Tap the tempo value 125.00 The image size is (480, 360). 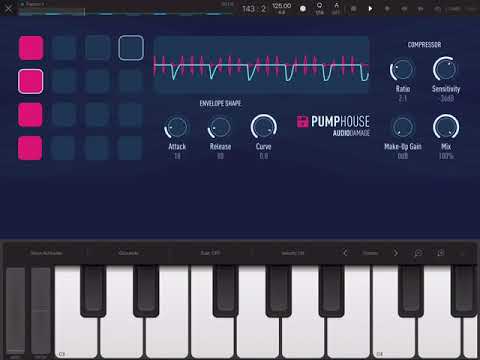(282, 6)
